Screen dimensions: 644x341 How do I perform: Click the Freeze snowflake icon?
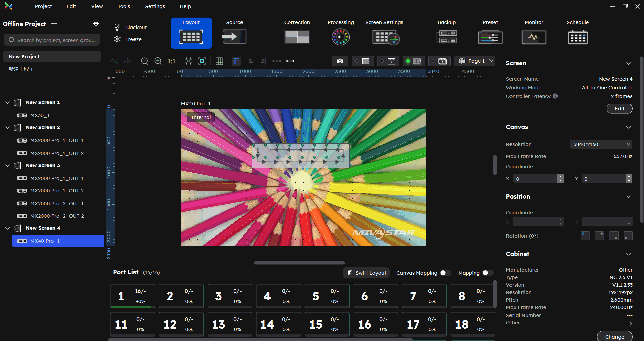[x=117, y=39]
